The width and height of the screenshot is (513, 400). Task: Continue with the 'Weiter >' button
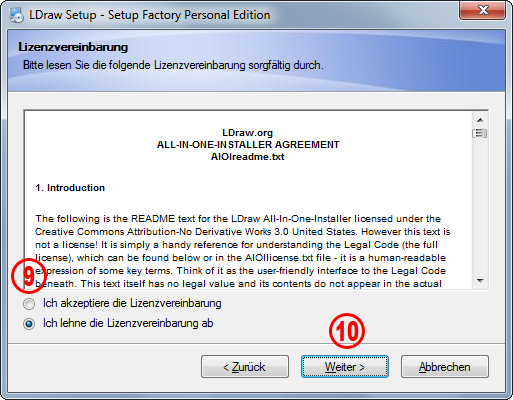[345, 367]
